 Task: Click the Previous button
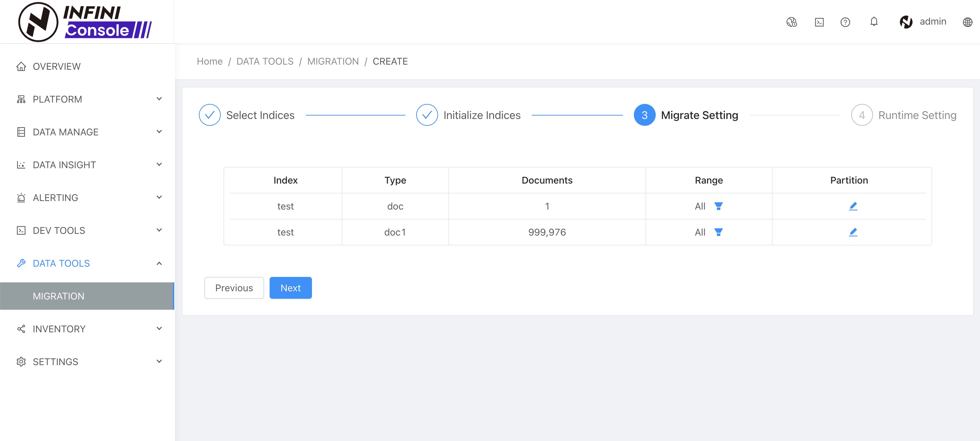tap(234, 288)
